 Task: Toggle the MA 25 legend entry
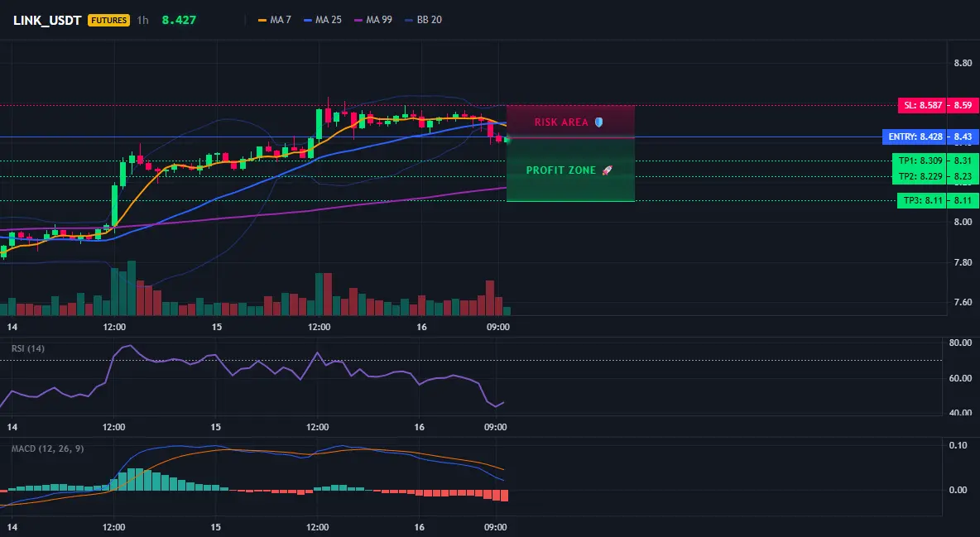pos(323,20)
